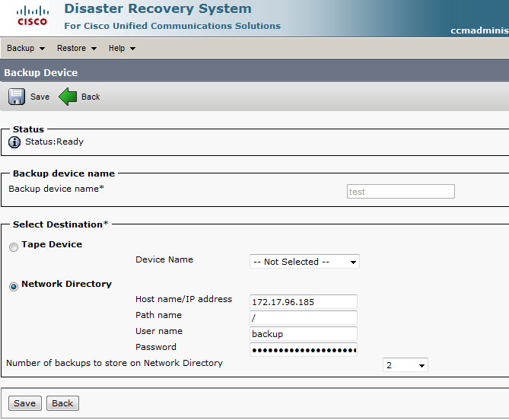
Task: Click the Disaster Recovery System title
Action: click(157, 9)
